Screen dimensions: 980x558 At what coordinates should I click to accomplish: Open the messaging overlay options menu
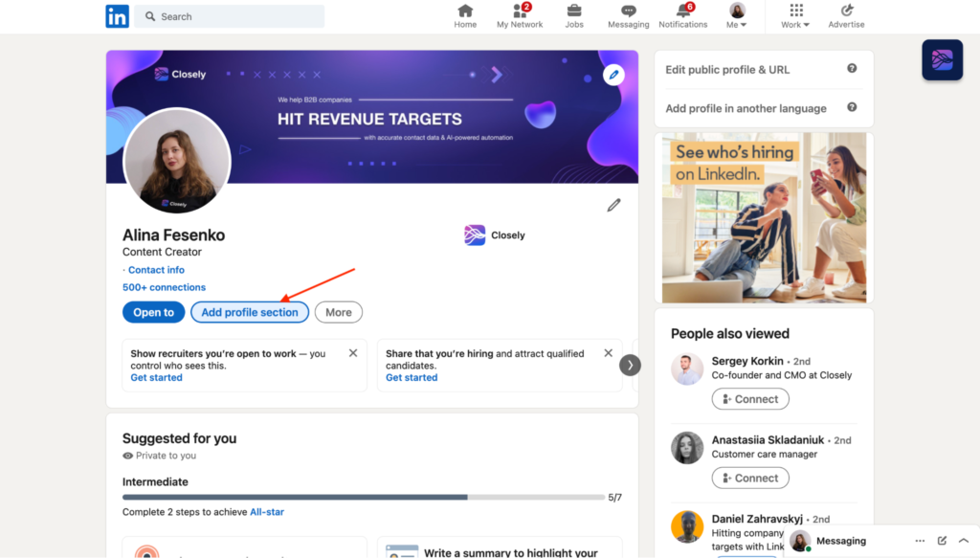[919, 541]
